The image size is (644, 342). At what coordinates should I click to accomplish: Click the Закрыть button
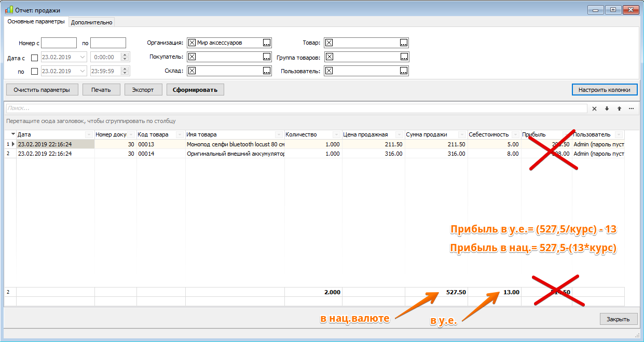click(619, 319)
